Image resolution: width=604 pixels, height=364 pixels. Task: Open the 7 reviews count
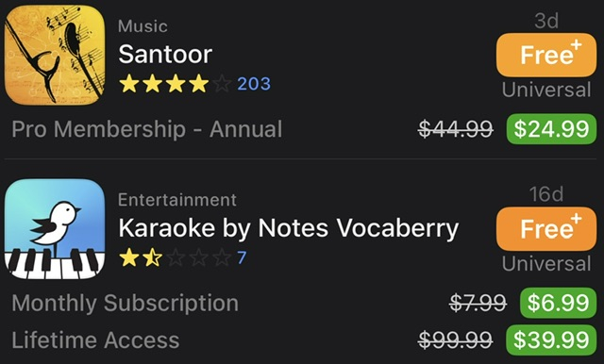(242, 257)
